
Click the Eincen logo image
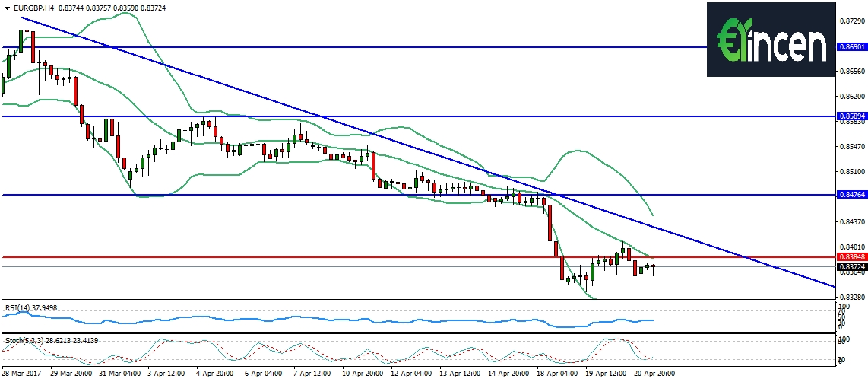(x=770, y=40)
